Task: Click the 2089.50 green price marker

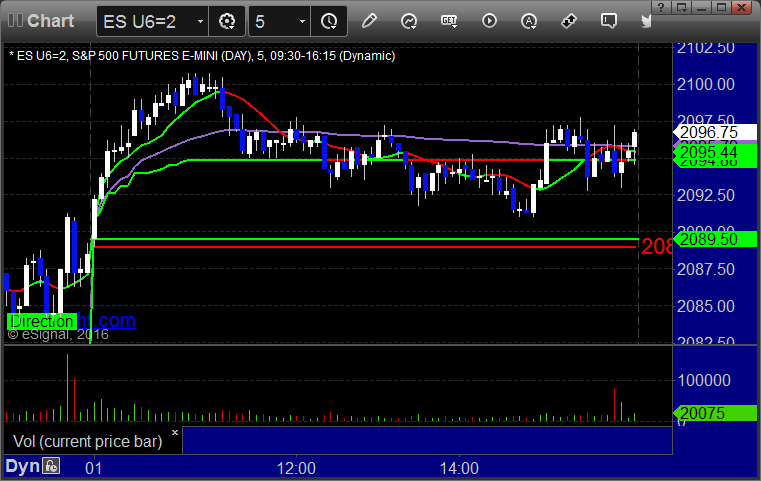Action: [714, 239]
